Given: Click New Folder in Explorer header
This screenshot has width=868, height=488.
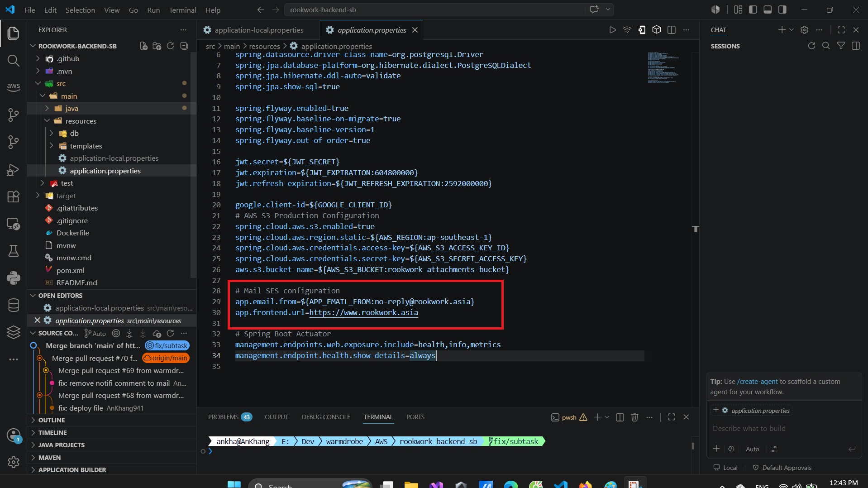Looking at the screenshot, I should [157, 46].
